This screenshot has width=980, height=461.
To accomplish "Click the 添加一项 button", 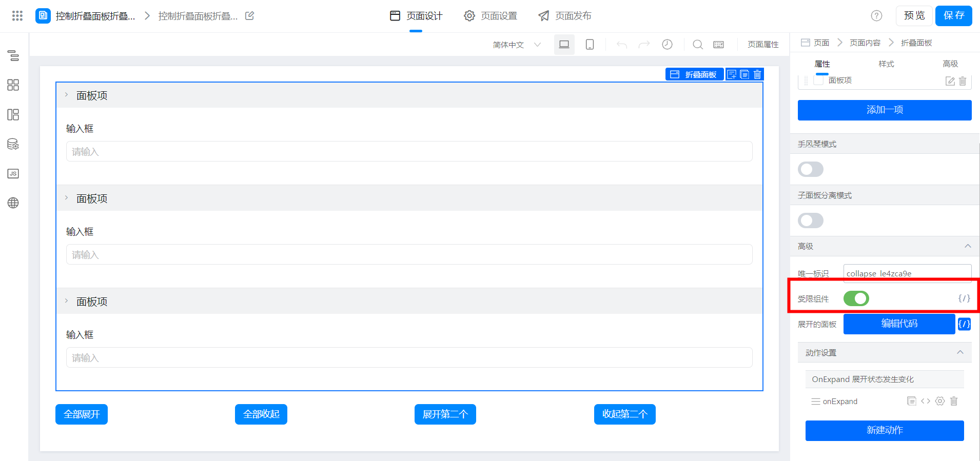I will point(885,110).
